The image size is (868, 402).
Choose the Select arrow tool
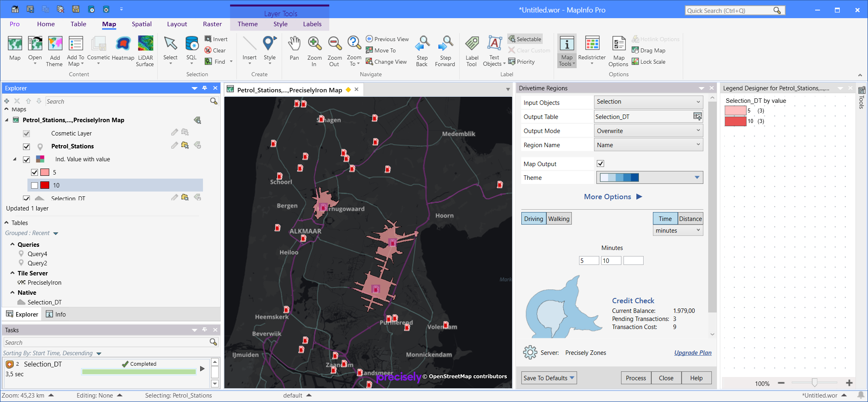pyautogui.click(x=170, y=49)
